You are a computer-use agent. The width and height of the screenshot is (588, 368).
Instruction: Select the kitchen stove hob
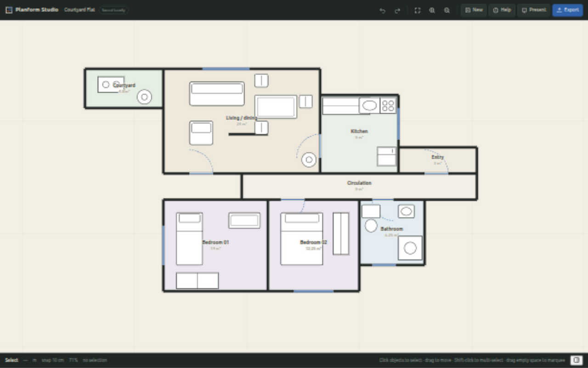(x=388, y=105)
